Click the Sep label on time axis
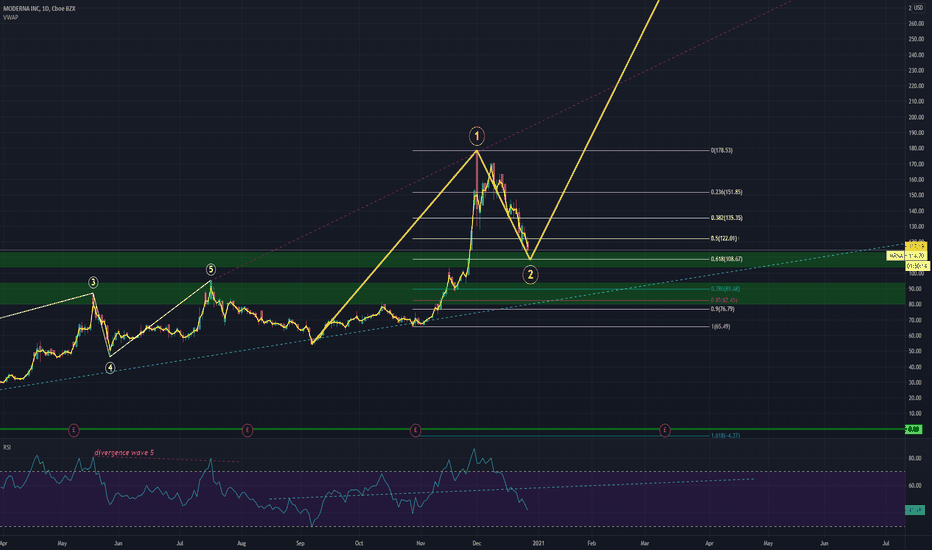Viewport: 932px width, 550px height. (x=300, y=543)
